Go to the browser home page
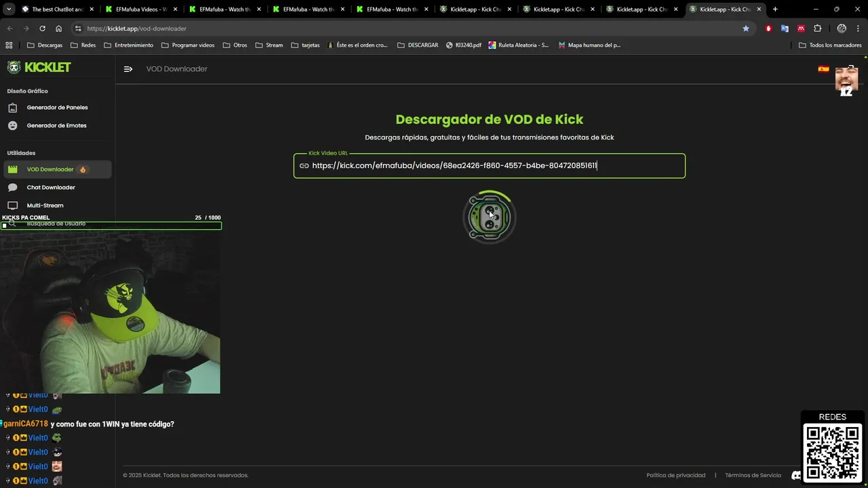 58,28
